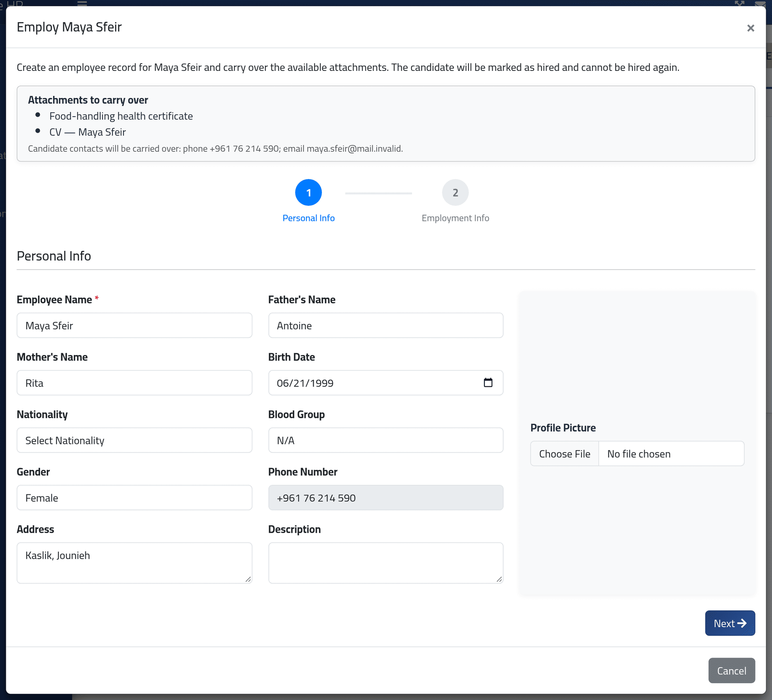Edit the Mother's Name field
The width and height of the screenshot is (772, 700).
[x=135, y=383]
